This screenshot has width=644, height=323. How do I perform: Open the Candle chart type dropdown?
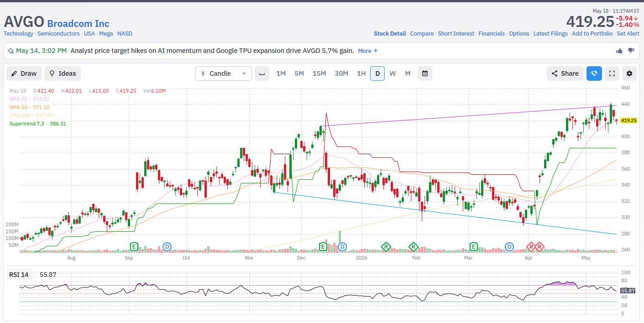coord(224,73)
